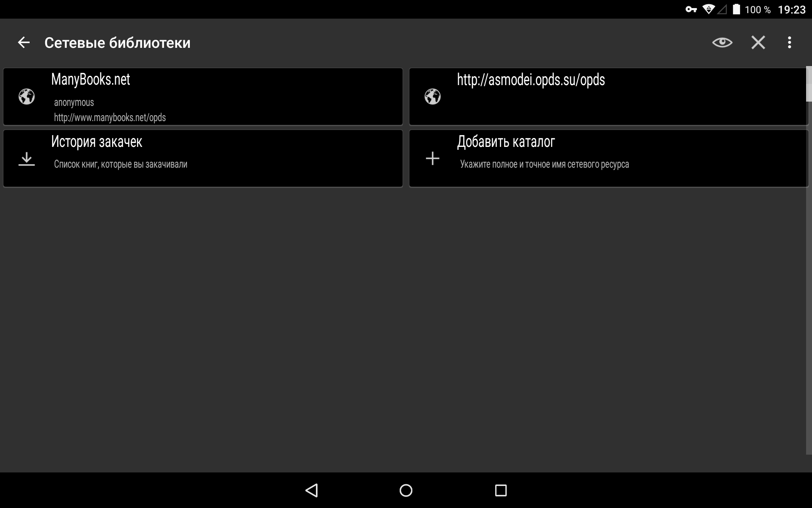Click the vertical scrollbar on the right edge
812x508 pixels.
(809, 84)
